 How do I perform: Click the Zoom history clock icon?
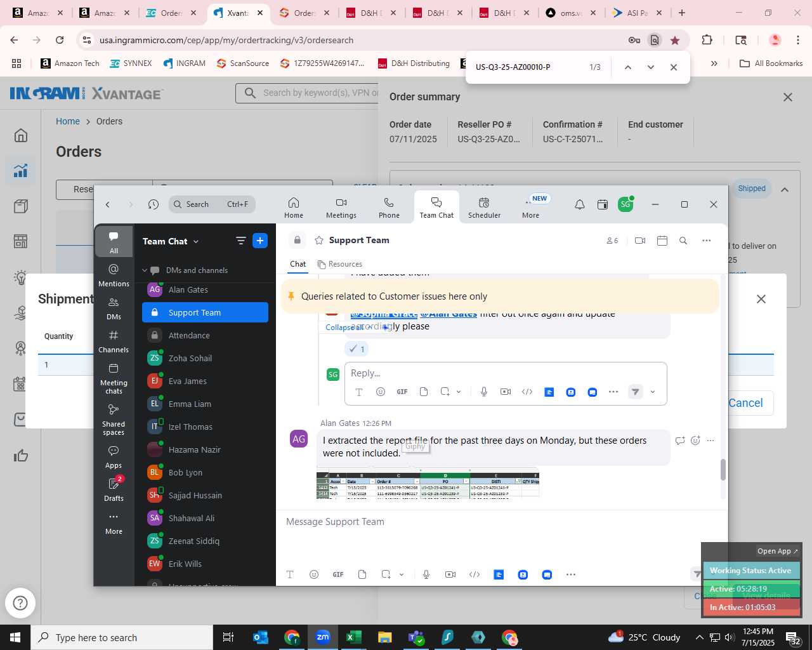(154, 204)
